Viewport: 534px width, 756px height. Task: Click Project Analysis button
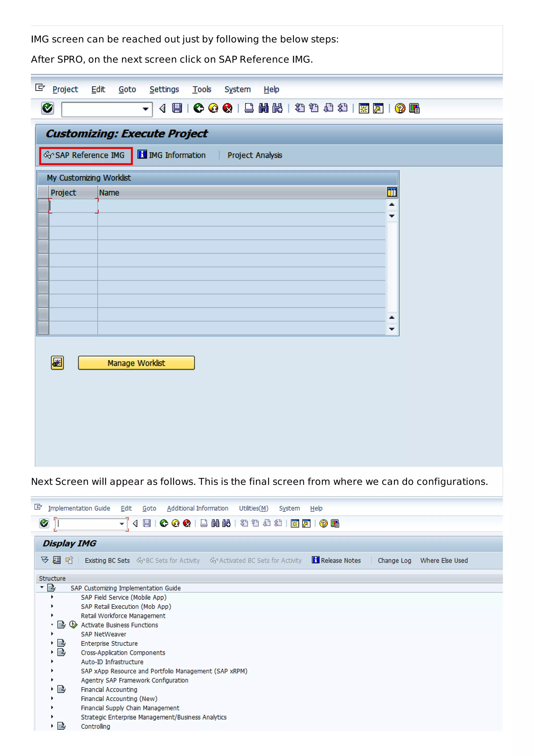(255, 155)
